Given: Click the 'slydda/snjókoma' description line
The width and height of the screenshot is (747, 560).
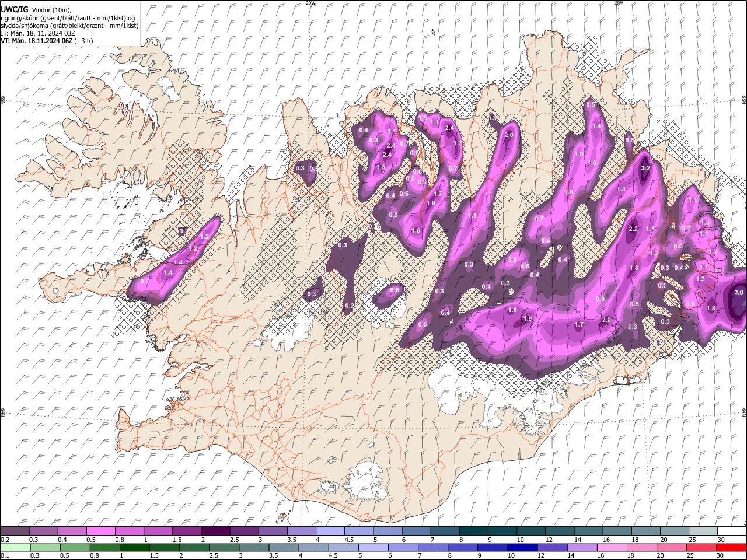Looking at the screenshot, I should tap(69, 26).
